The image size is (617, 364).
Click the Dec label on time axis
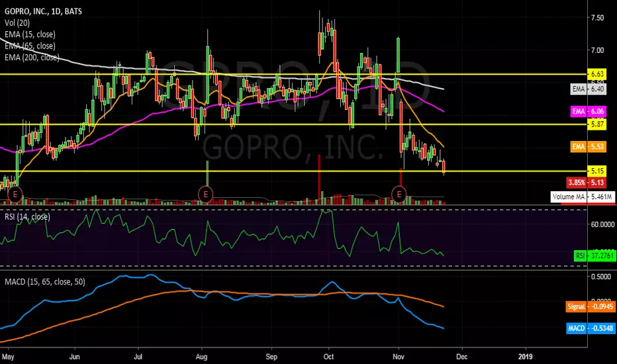[462, 357]
